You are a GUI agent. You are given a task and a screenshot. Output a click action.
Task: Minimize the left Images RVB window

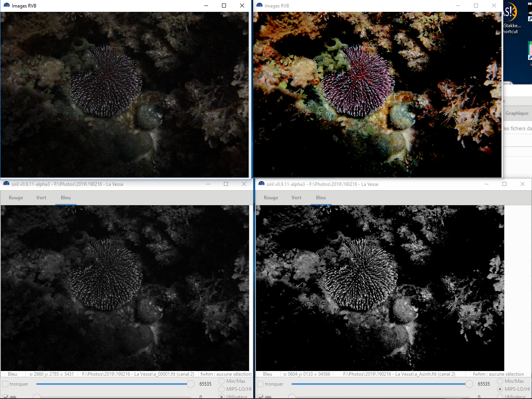[206, 6]
